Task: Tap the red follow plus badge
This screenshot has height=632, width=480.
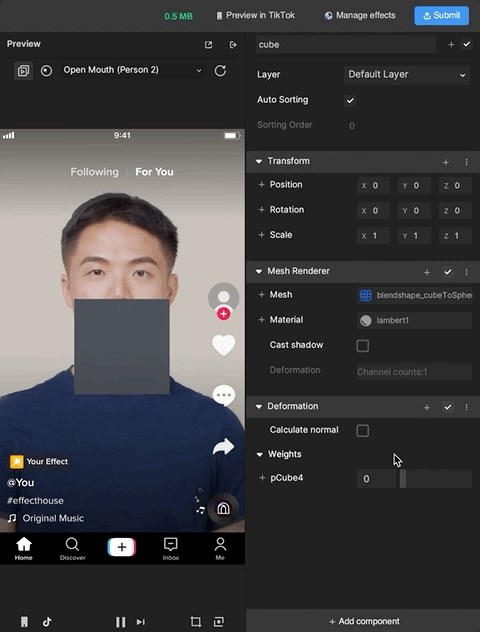Action: pyautogui.click(x=223, y=314)
